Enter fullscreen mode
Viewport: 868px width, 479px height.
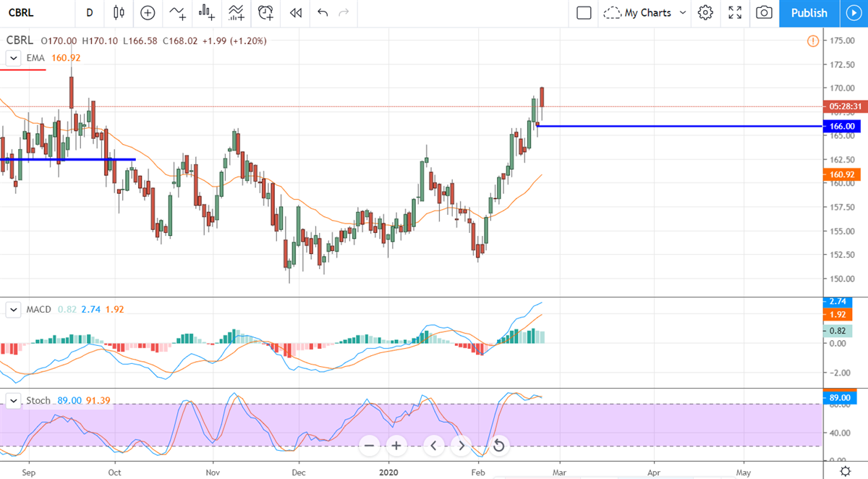tap(735, 12)
